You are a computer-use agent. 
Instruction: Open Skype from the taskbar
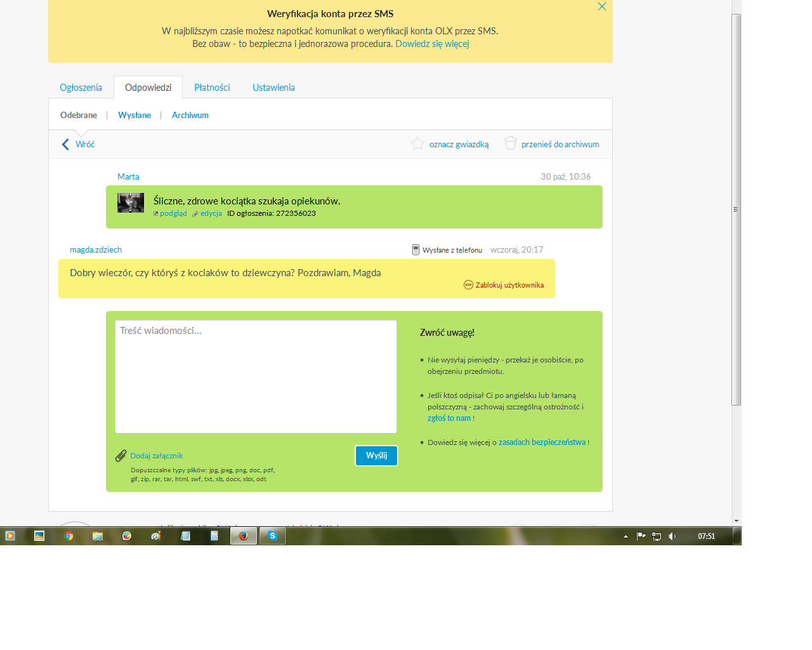coord(273,536)
